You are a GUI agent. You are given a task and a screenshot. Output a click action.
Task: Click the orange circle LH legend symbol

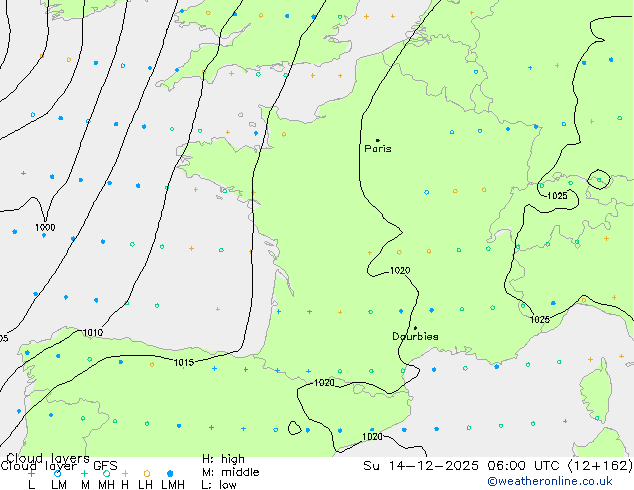tap(146, 473)
